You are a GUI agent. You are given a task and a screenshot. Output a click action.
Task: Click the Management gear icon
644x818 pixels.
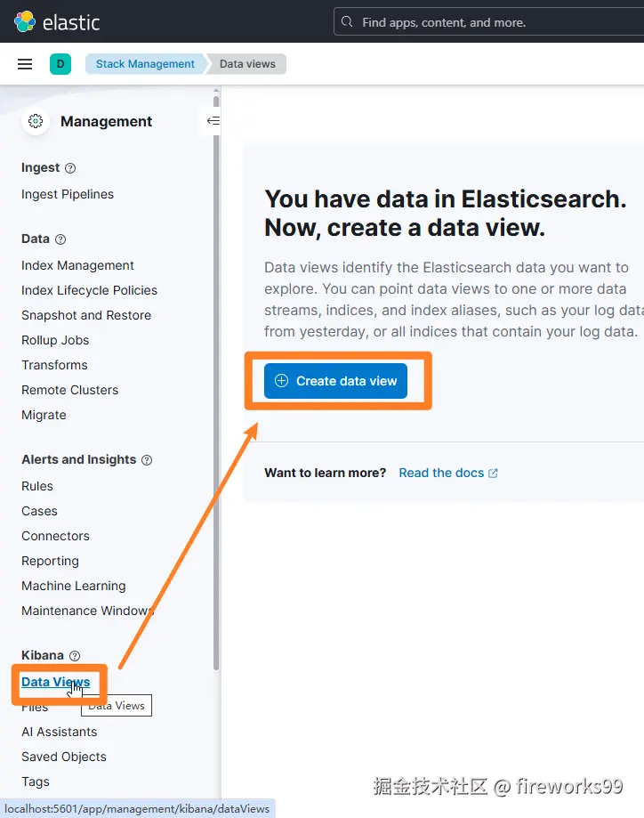(x=36, y=122)
